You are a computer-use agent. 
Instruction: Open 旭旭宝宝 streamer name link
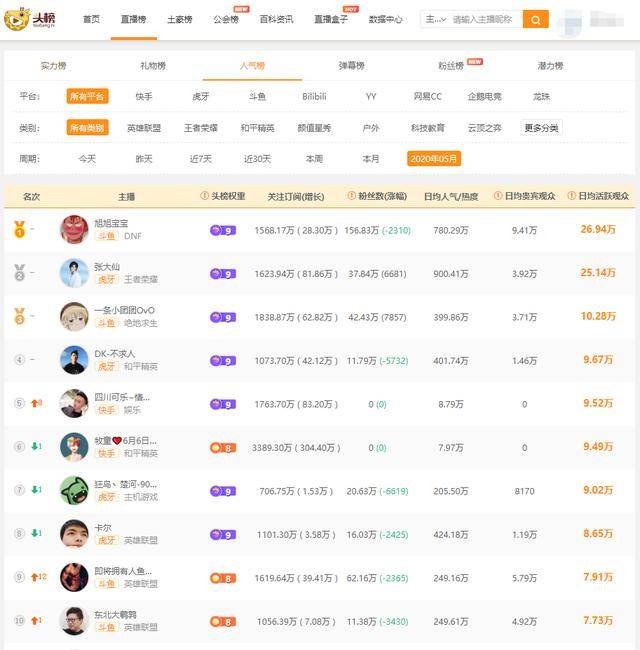click(x=111, y=223)
